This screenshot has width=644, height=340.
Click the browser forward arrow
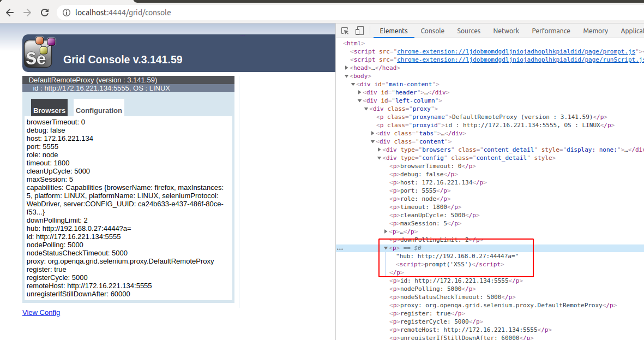[x=27, y=11]
